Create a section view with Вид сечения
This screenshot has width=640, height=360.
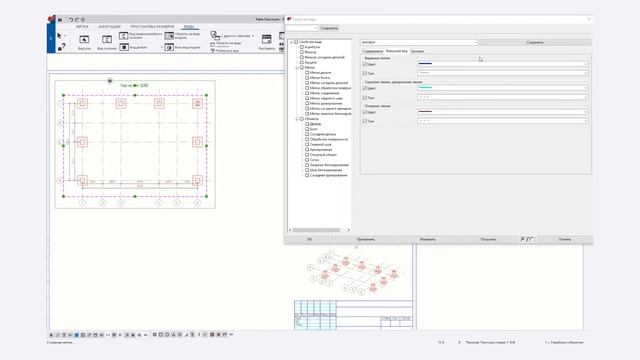[x=107, y=42]
